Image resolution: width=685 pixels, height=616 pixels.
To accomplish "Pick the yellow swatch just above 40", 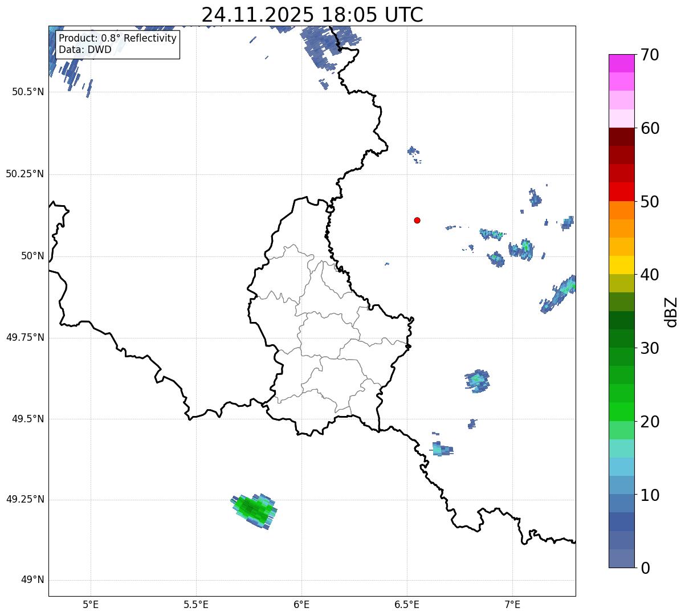I will click(x=622, y=265).
